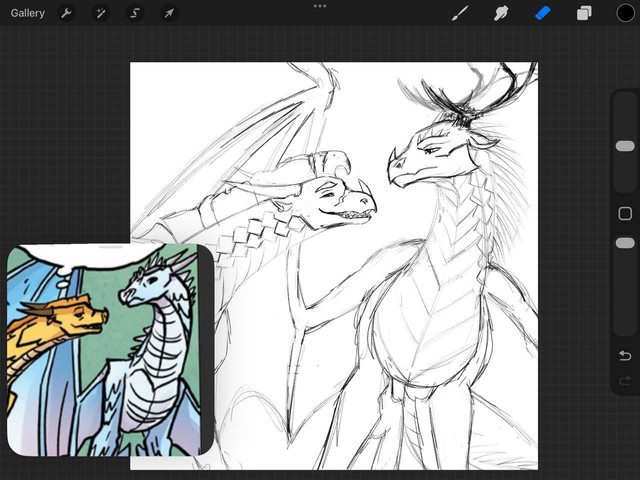The image size is (640, 480).
Task: Tap the square Modify button in sidebar
Action: pos(625,213)
